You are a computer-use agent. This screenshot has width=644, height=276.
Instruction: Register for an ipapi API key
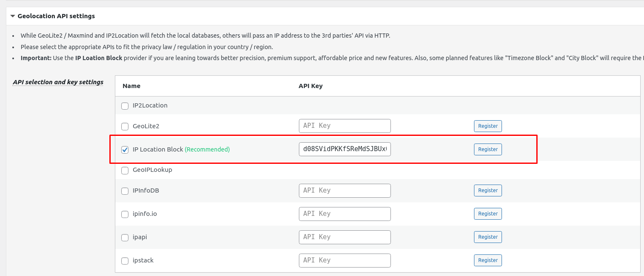[x=488, y=237]
